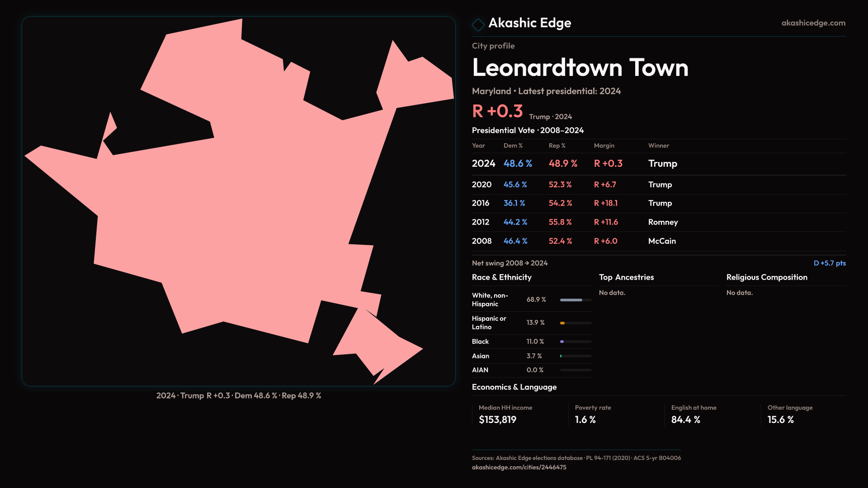This screenshot has height=488, width=868.
Task: Click the akashicedge.com/cities/2446475 URL
Action: pos(519,467)
